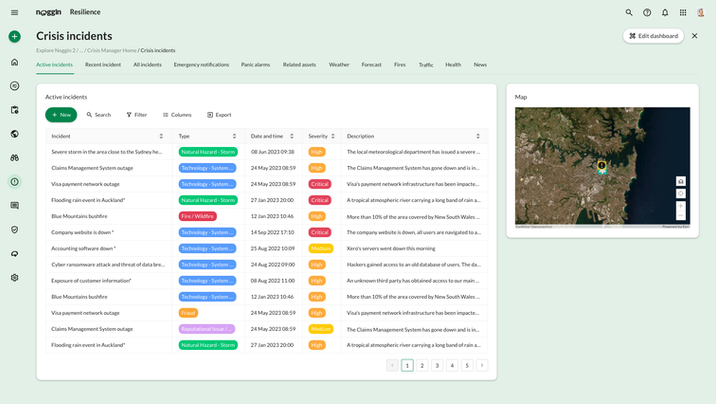The width and height of the screenshot is (716, 404).
Task: Open Fires tab
Action: 400,65
